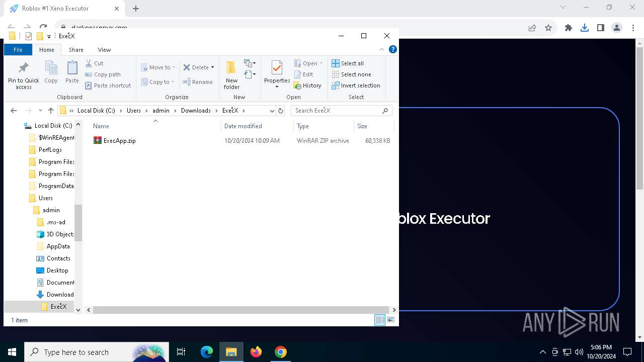Sort by the Type column header

click(x=324, y=126)
